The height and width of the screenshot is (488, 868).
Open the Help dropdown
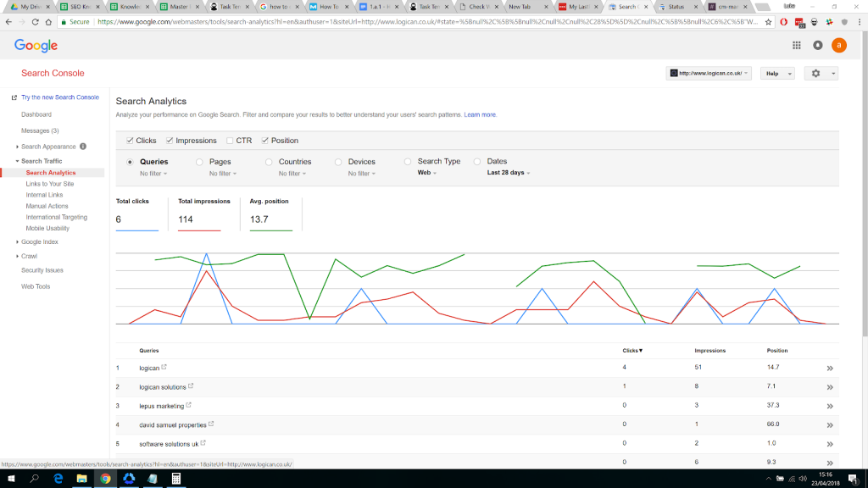click(x=777, y=73)
